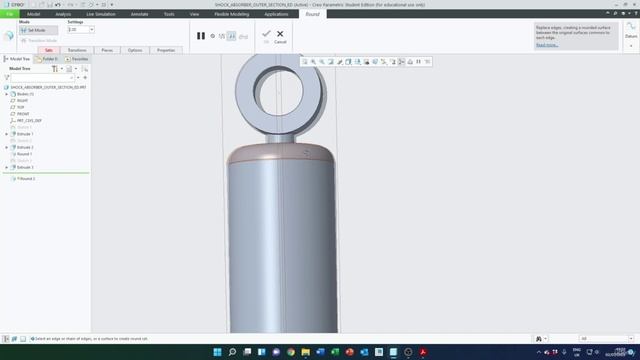Click Repaint icon in graphics toolbar
Image resolution: width=640 pixels, height=360 pixels.
(331, 62)
